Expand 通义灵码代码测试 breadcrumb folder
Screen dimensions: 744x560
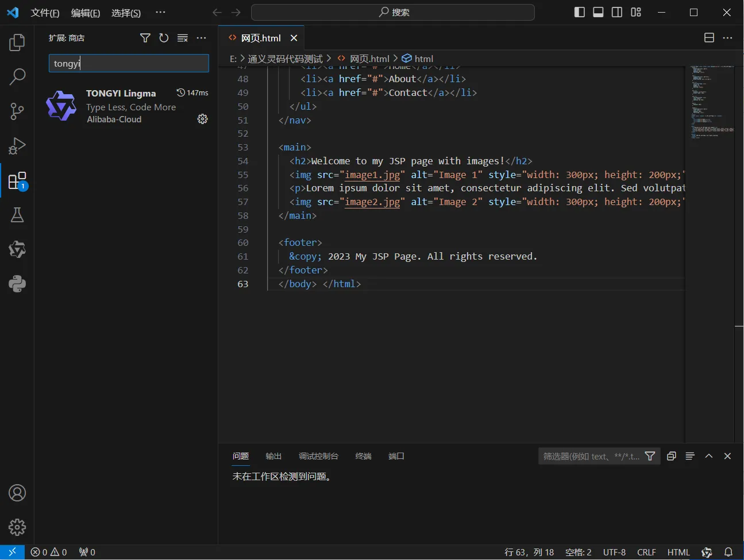[285, 59]
